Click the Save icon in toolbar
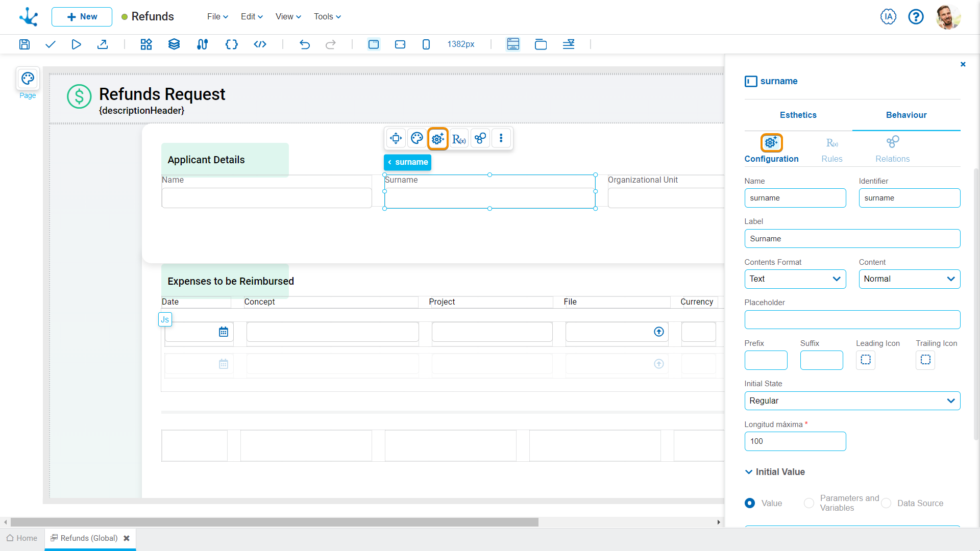Viewport: 980px width, 551px height. click(x=24, y=44)
